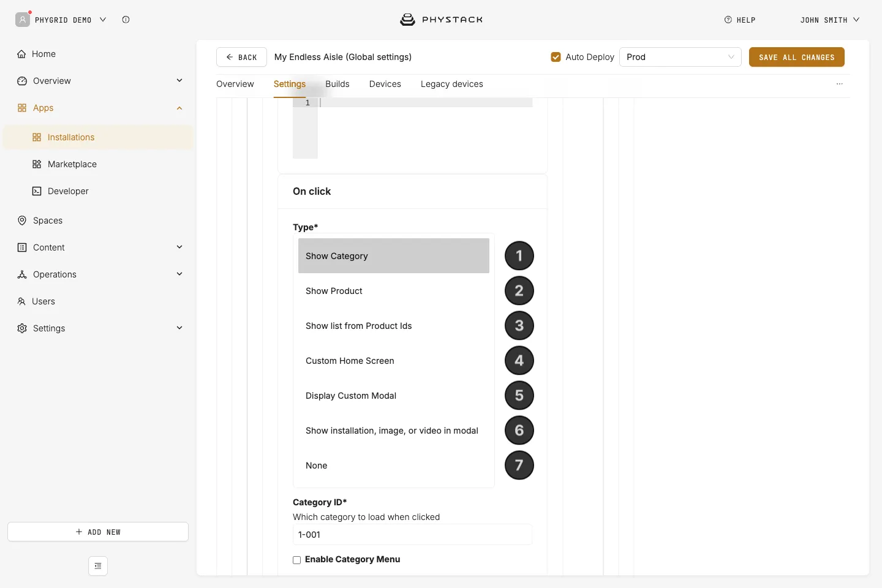Image resolution: width=882 pixels, height=588 pixels.
Task: Enable the Category Menu checkbox
Action: pos(297,560)
